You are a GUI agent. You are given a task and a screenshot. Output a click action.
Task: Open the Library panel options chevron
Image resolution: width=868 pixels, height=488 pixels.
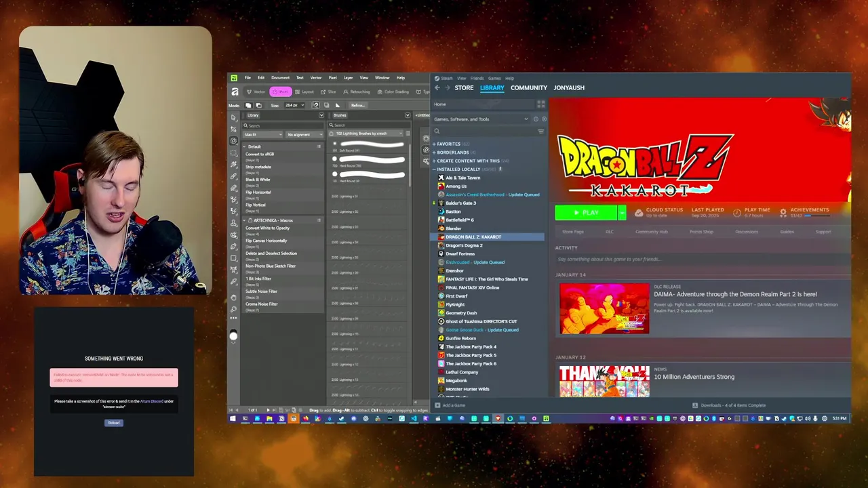click(321, 115)
